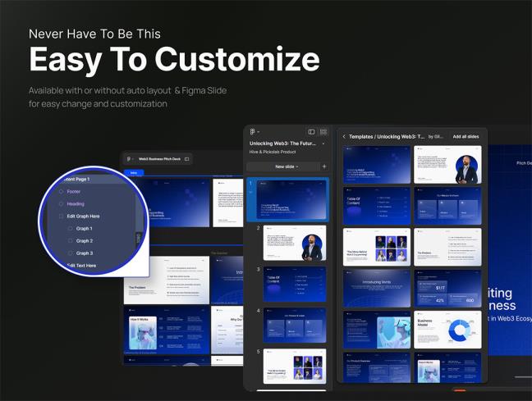This screenshot has width=532, height=401.
Task: Select slide 1 in the slide list
Action: click(294, 200)
